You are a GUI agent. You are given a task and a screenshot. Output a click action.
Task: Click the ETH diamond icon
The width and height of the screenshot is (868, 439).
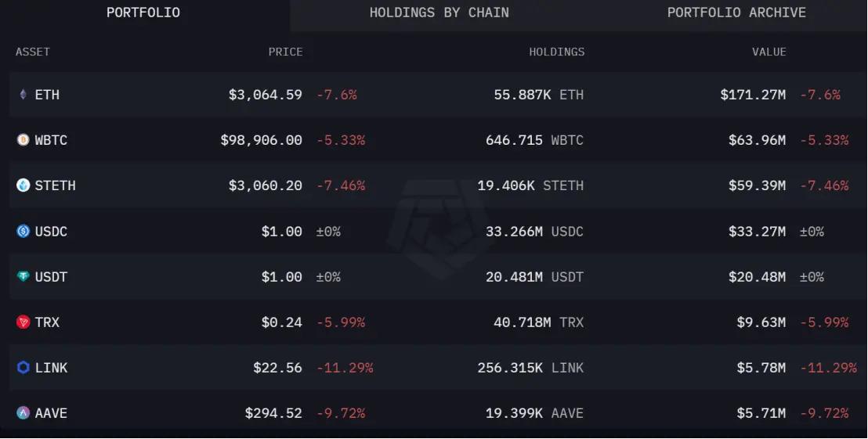23,95
